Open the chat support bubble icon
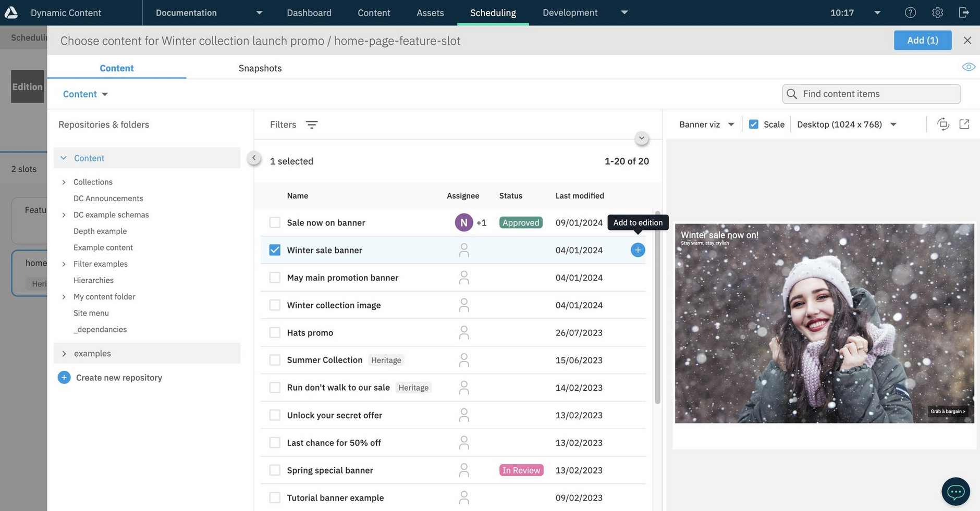This screenshot has width=980, height=511. tap(955, 491)
